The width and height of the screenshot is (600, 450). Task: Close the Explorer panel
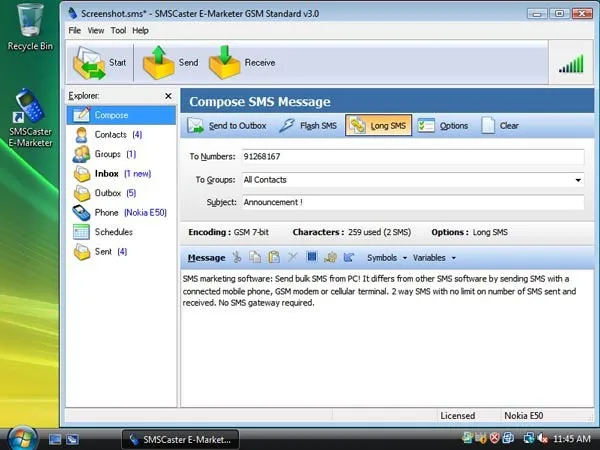(168, 96)
